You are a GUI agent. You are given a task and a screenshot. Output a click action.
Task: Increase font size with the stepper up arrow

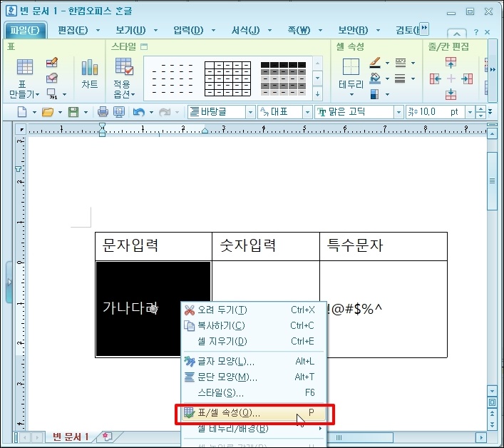click(x=480, y=109)
